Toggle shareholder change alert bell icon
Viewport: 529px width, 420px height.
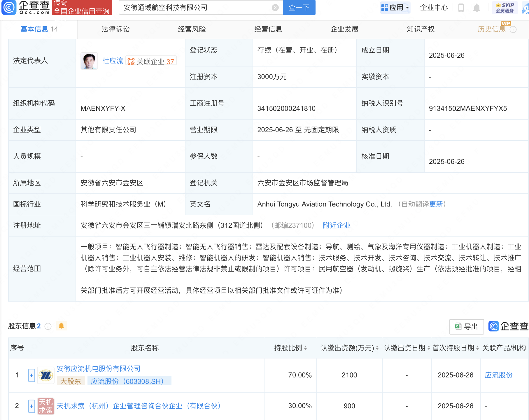click(x=61, y=326)
